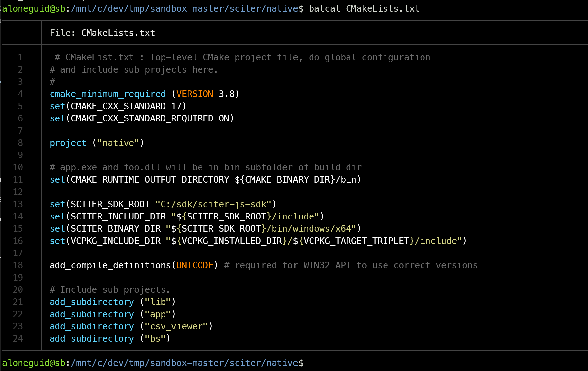Viewport: 588px width, 371px height.
Task: Click '${CMAKE_BINARY_DIR}/bin' value
Action: [x=295, y=180]
